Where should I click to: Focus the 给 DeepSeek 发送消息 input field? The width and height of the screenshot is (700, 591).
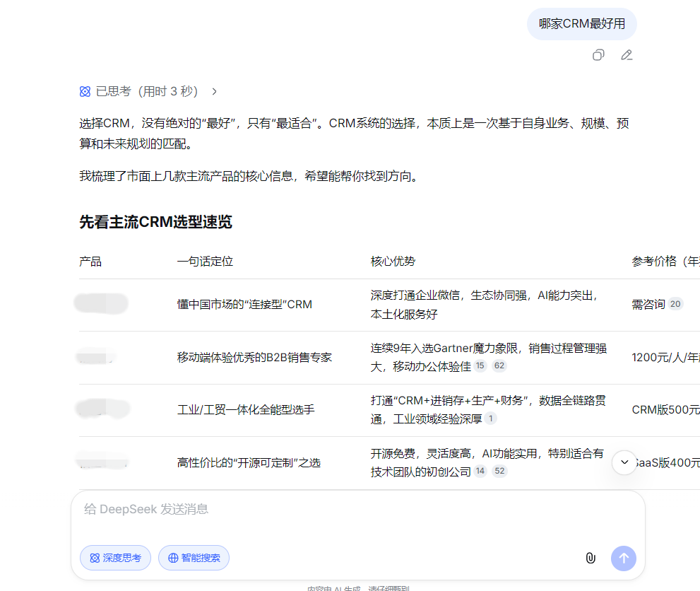358,509
